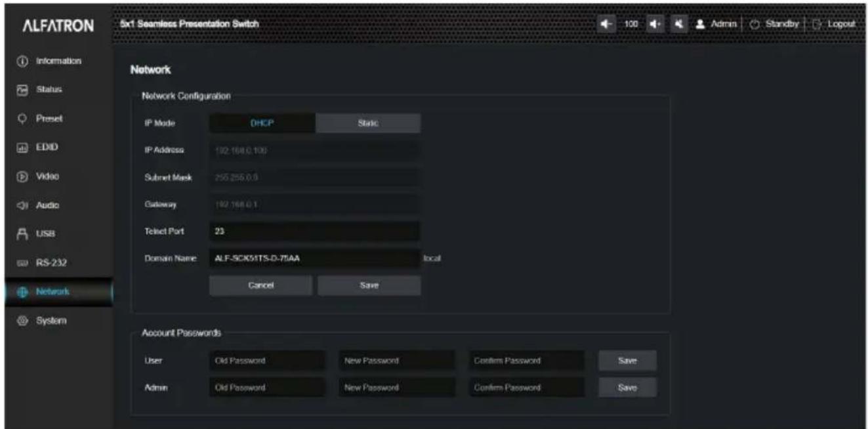Click Admin New Password field
This screenshot has height=429, width=868.
[396, 387]
